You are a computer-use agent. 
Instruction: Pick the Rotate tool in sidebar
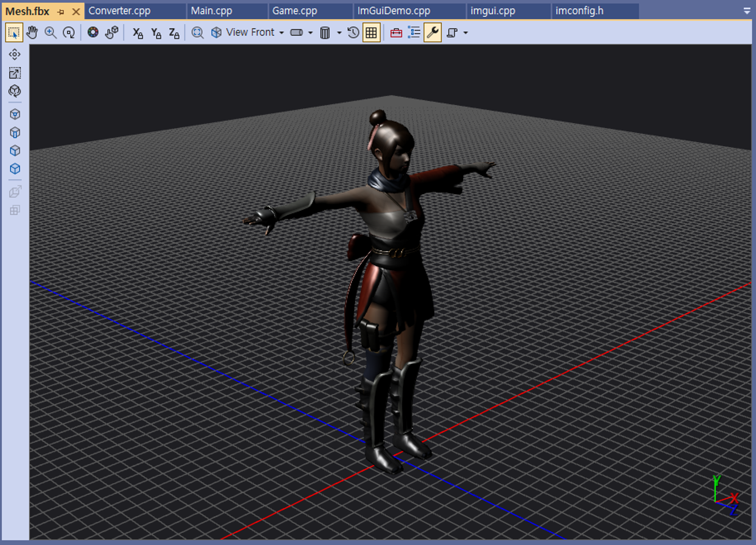tap(15, 91)
